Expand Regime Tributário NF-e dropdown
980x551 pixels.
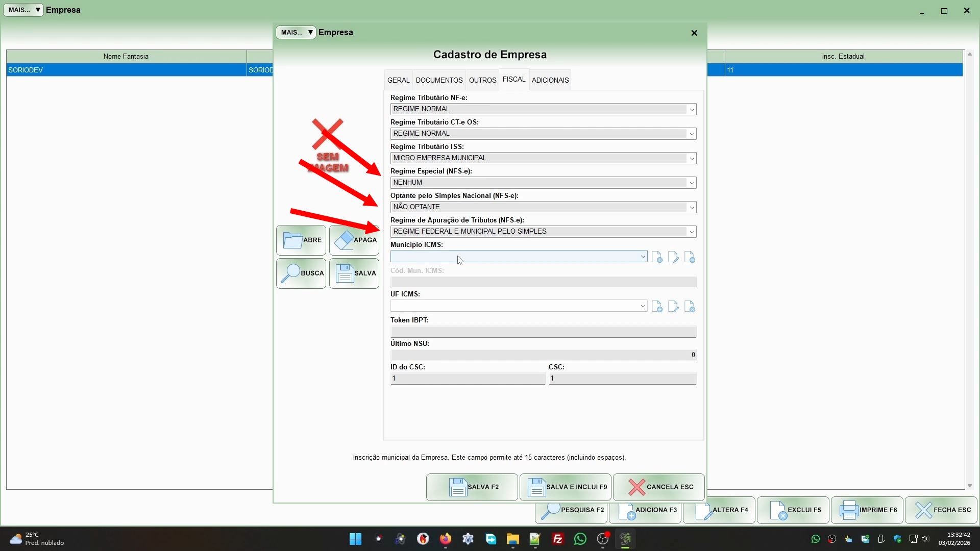[x=692, y=109]
